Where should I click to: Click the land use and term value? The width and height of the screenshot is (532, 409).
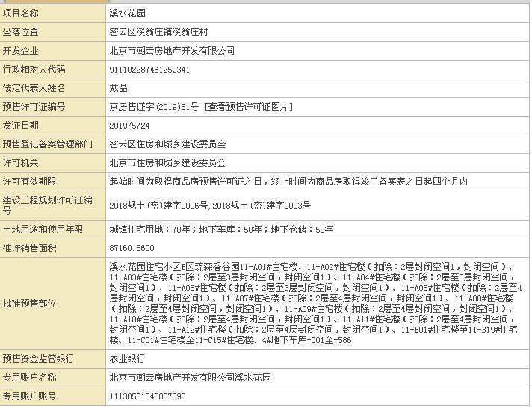pyautogui.click(x=221, y=229)
